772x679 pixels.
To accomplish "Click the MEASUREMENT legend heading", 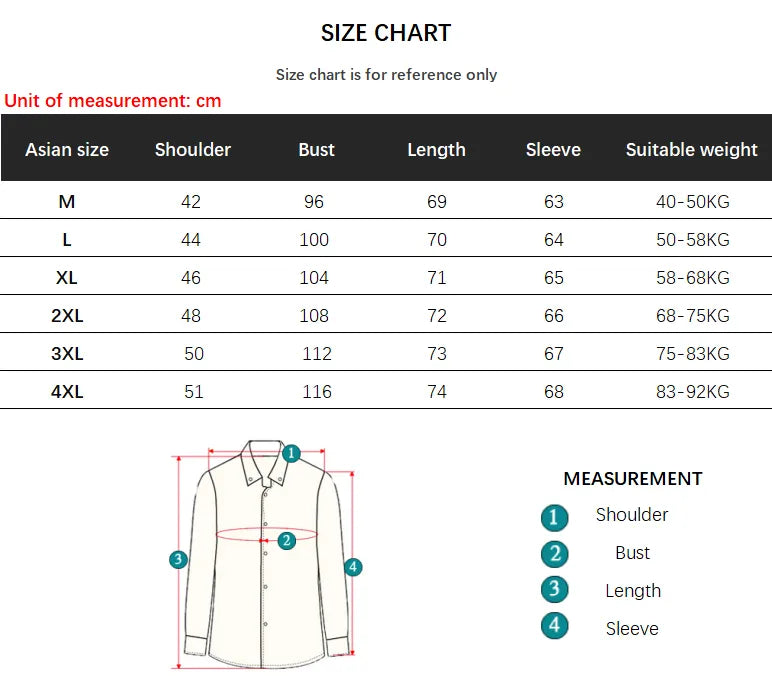I will coord(633,479).
